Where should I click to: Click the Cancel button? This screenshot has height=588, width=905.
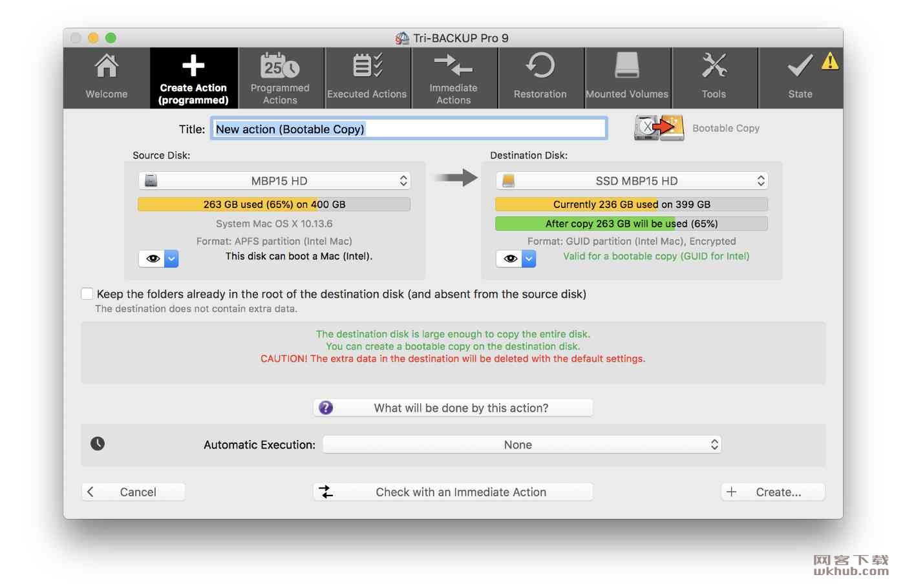click(x=133, y=492)
